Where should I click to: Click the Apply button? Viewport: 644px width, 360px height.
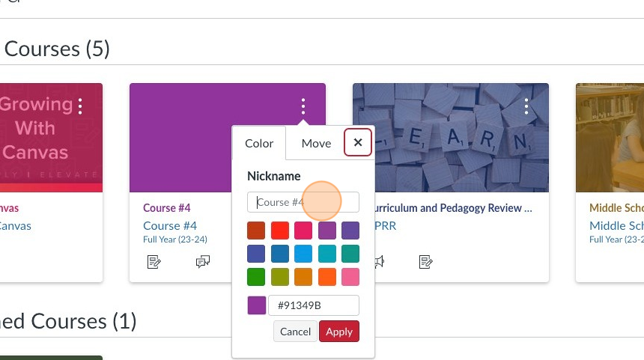click(338, 332)
